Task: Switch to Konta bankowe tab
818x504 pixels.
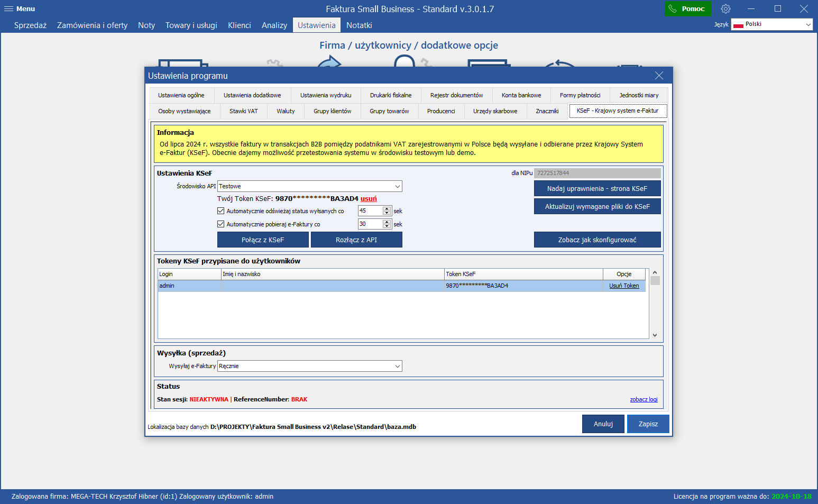Action: (x=521, y=95)
